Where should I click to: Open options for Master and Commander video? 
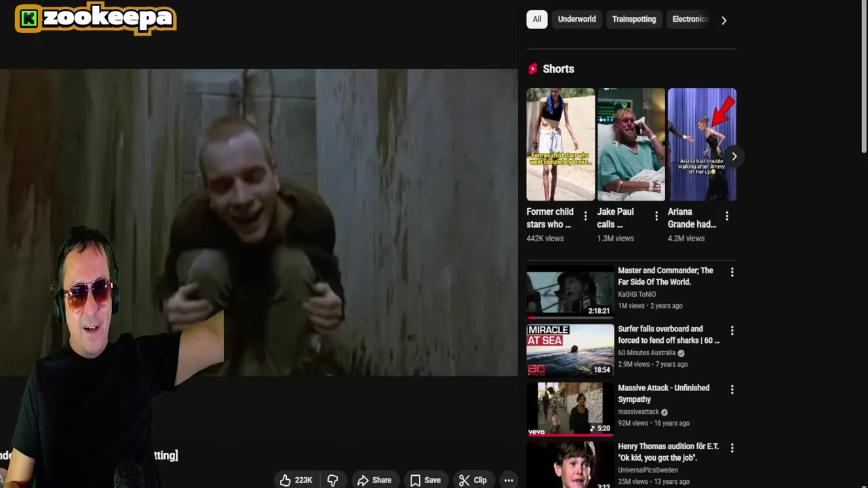click(x=732, y=272)
